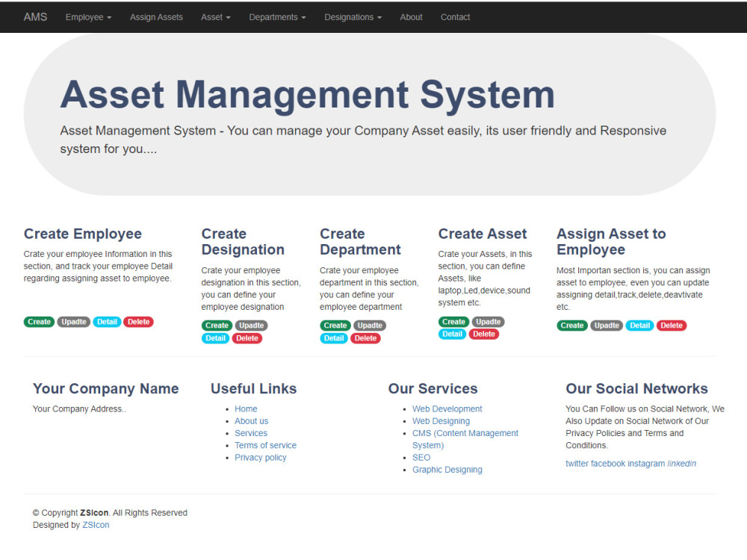
Task: Click the Asset Management System heading
Action: pyautogui.click(x=307, y=96)
